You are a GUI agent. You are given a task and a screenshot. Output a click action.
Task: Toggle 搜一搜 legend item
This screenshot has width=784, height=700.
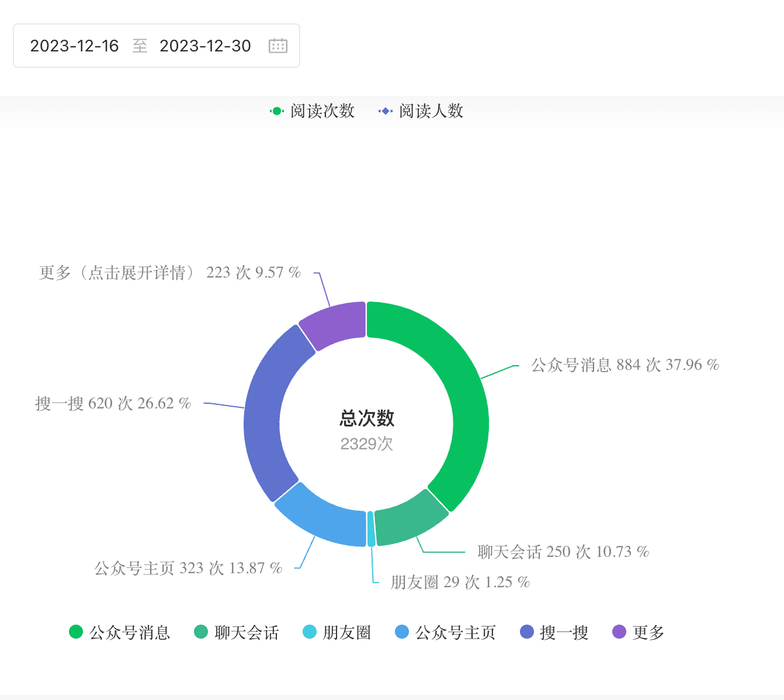554,632
